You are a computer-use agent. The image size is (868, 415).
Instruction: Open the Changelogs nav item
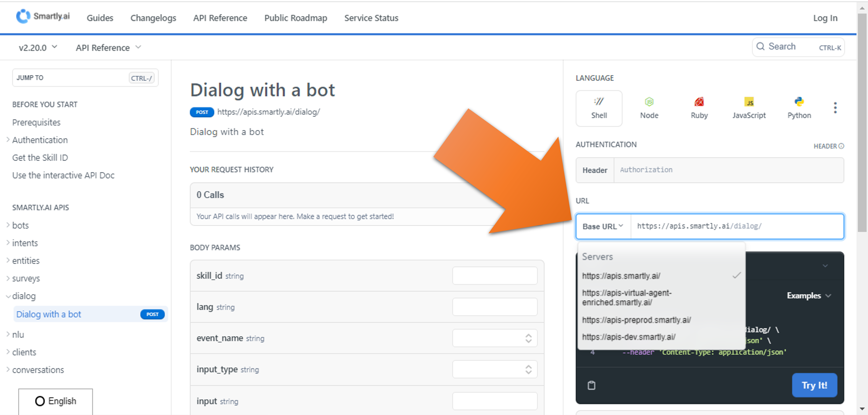pos(153,18)
